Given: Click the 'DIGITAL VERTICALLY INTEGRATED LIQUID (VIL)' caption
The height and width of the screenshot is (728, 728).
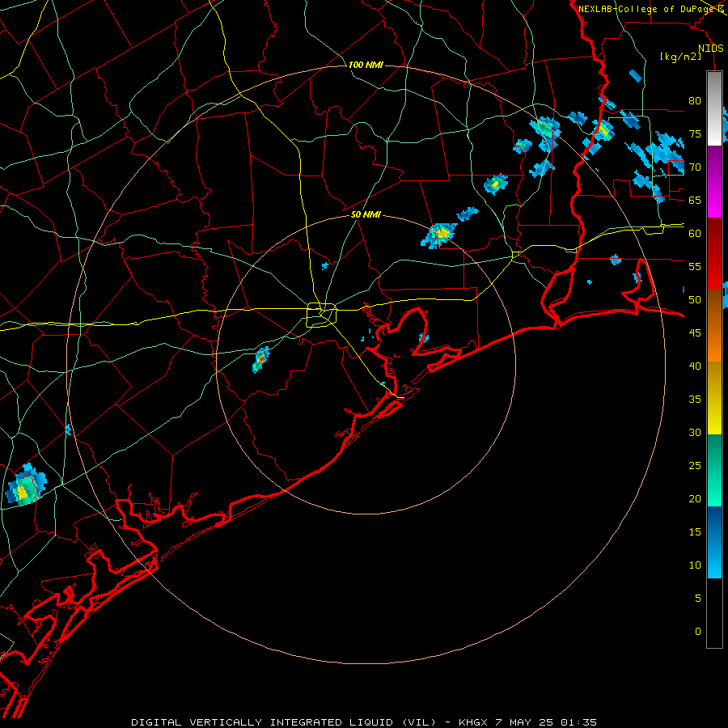Looking at the screenshot, I should (284, 722).
